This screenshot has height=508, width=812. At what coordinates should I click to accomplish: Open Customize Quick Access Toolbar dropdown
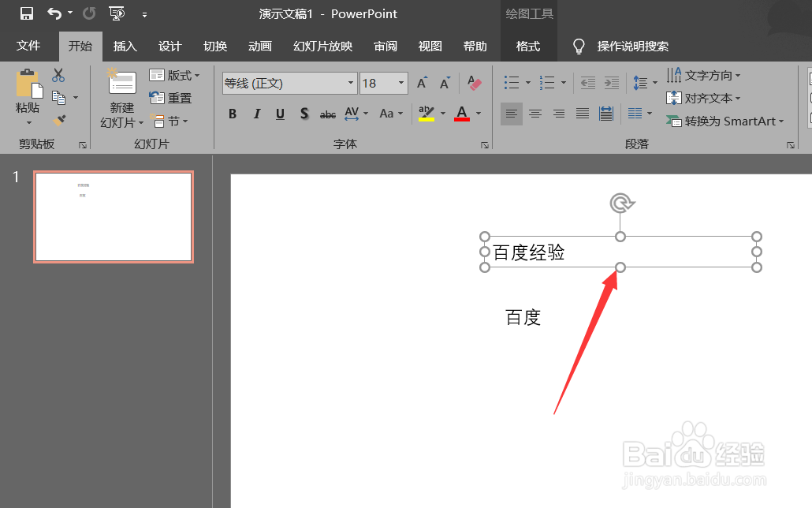point(144,15)
